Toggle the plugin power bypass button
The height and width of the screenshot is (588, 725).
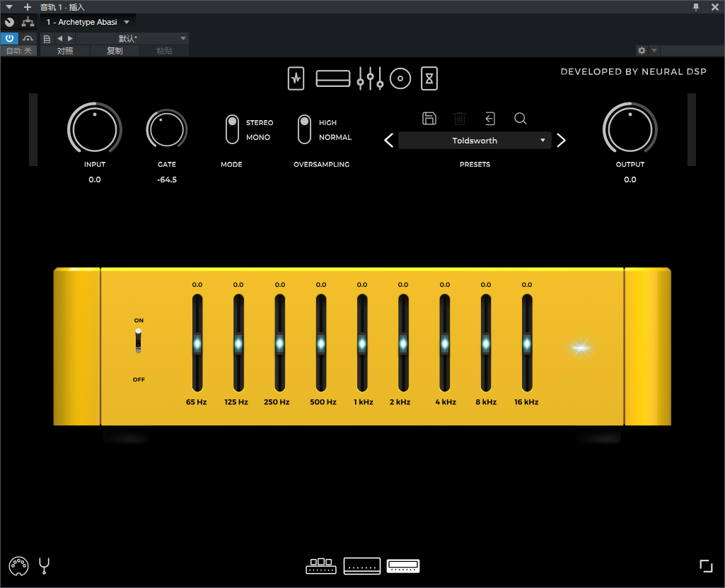click(9, 38)
